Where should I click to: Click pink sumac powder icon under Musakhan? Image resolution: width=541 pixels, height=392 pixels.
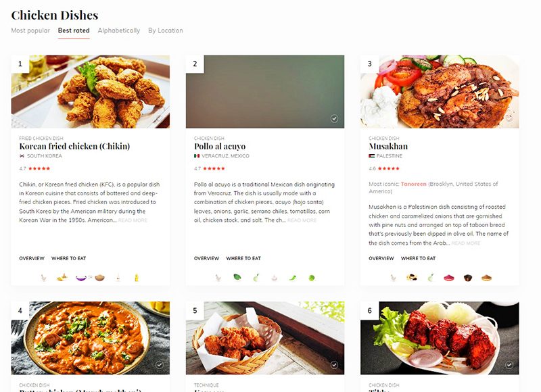449,278
